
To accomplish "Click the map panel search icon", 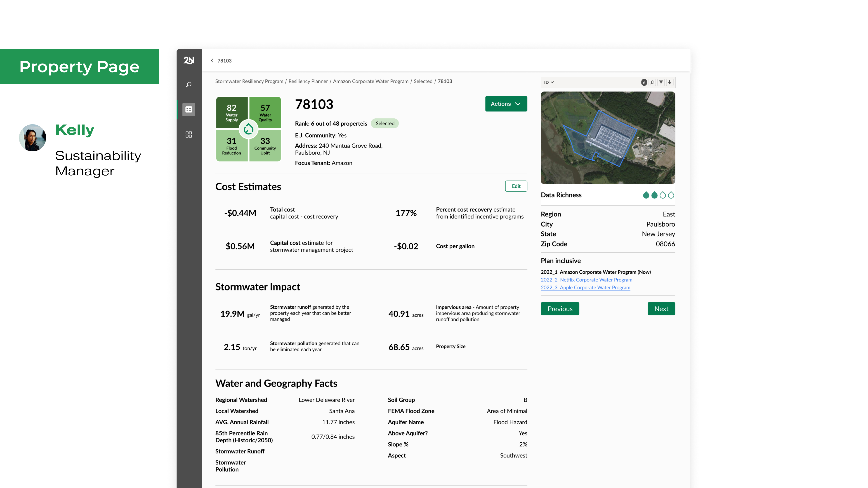I will (x=652, y=82).
